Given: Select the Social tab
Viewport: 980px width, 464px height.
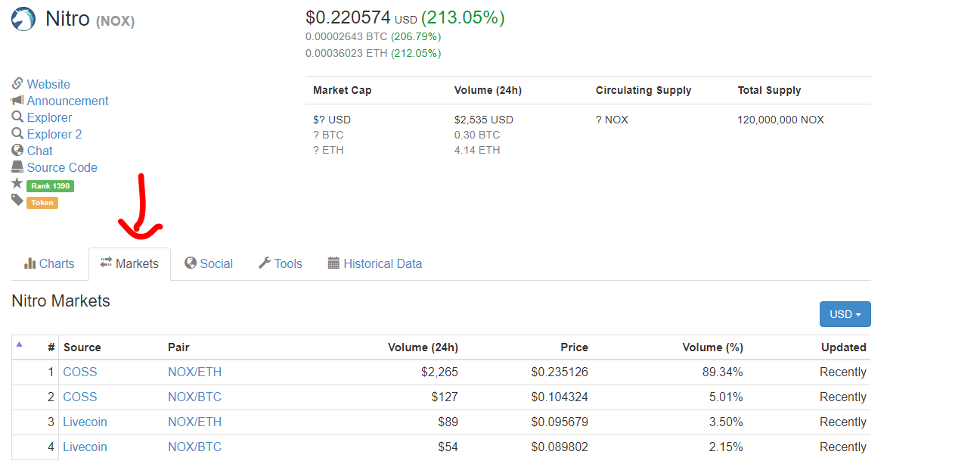Looking at the screenshot, I should [x=209, y=264].
